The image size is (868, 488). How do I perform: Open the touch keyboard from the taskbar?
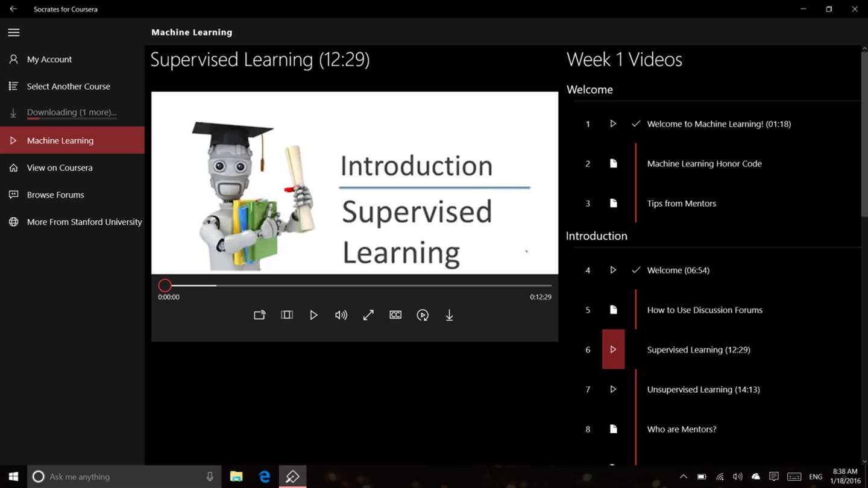[794, 477]
